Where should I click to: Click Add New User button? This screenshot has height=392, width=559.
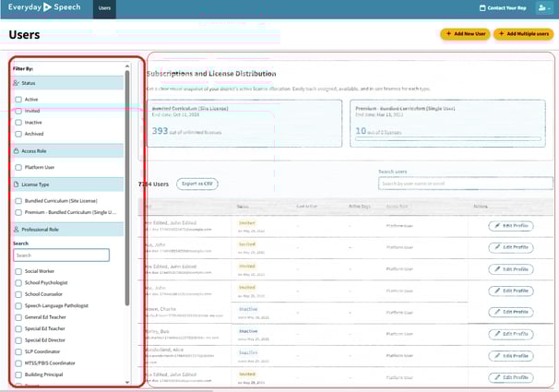(x=465, y=34)
